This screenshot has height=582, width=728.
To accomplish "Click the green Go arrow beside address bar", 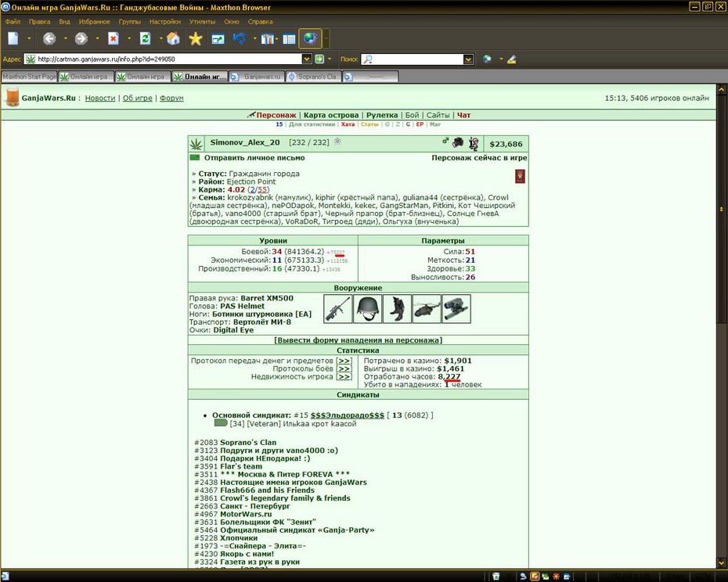I will coord(319,59).
